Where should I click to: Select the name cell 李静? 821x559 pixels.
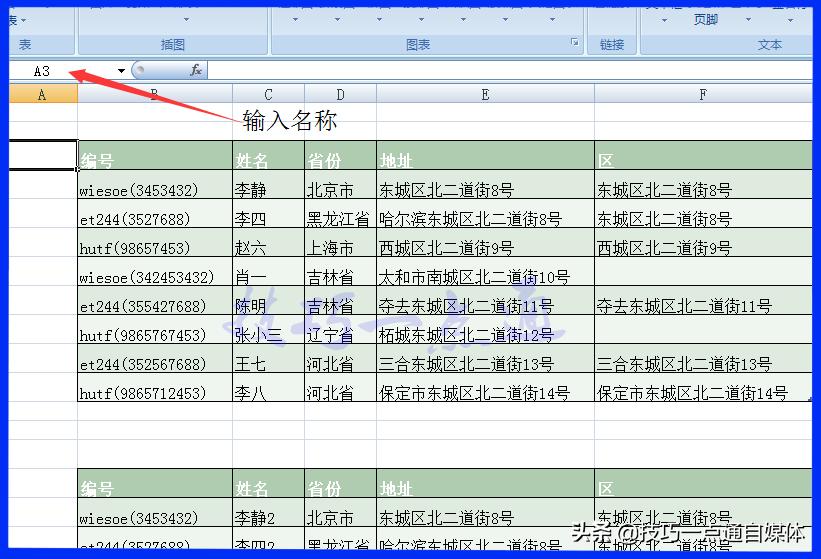[269, 184]
